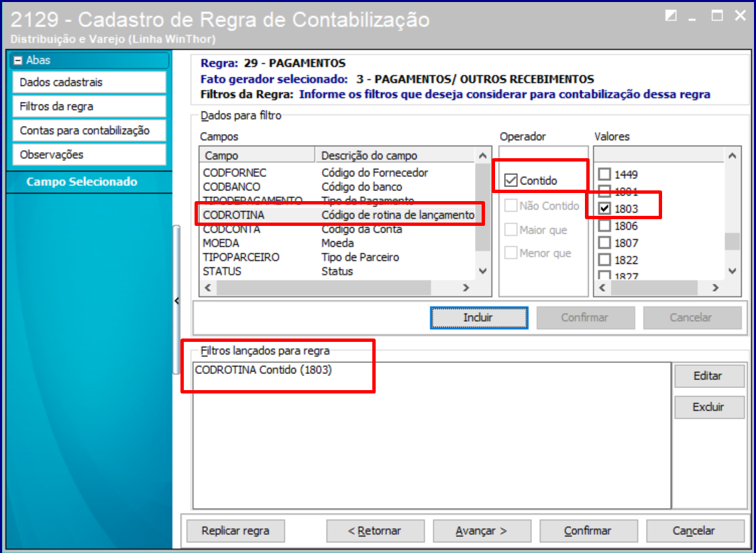Minimize the window
Screen dimensions: 756x553
coord(693,19)
